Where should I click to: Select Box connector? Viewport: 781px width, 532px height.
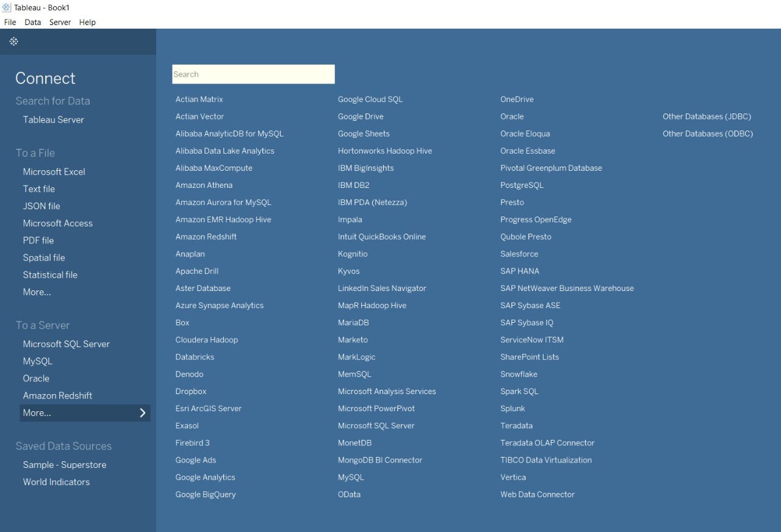tap(182, 323)
